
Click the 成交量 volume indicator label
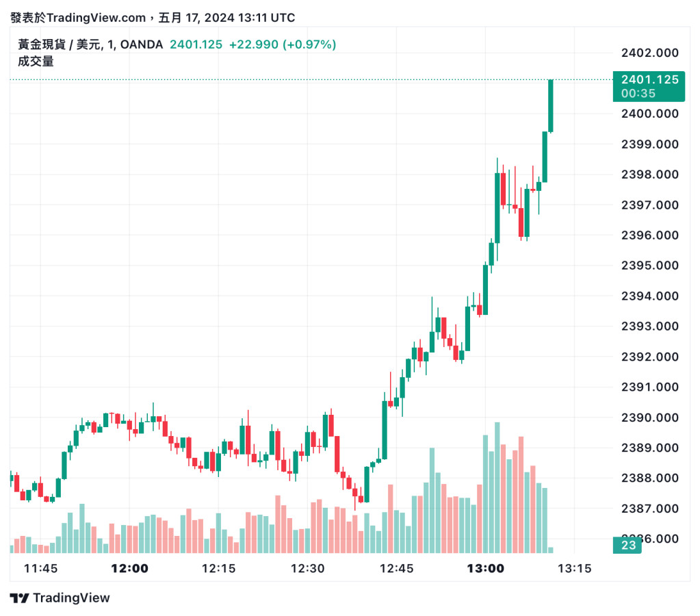pyautogui.click(x=36, y=61)
